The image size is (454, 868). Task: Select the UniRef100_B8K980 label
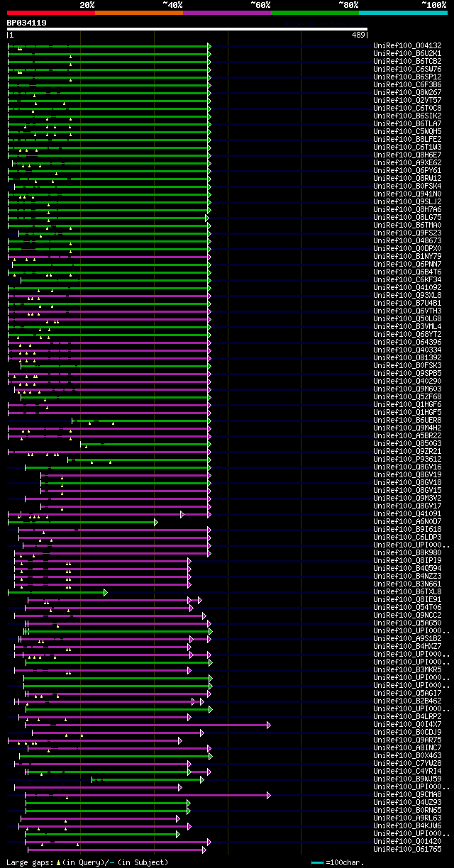(407, 553)
